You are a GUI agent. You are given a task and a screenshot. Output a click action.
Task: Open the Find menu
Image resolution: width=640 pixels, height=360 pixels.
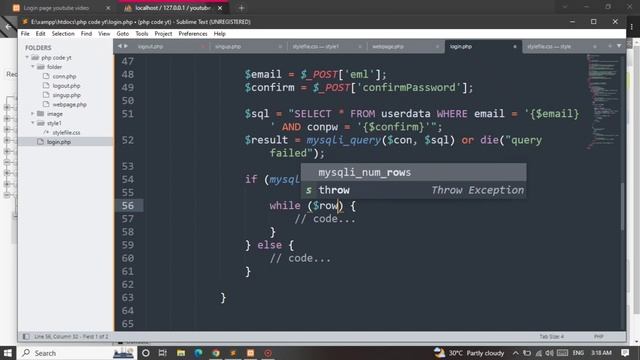(x=86, y=34)
